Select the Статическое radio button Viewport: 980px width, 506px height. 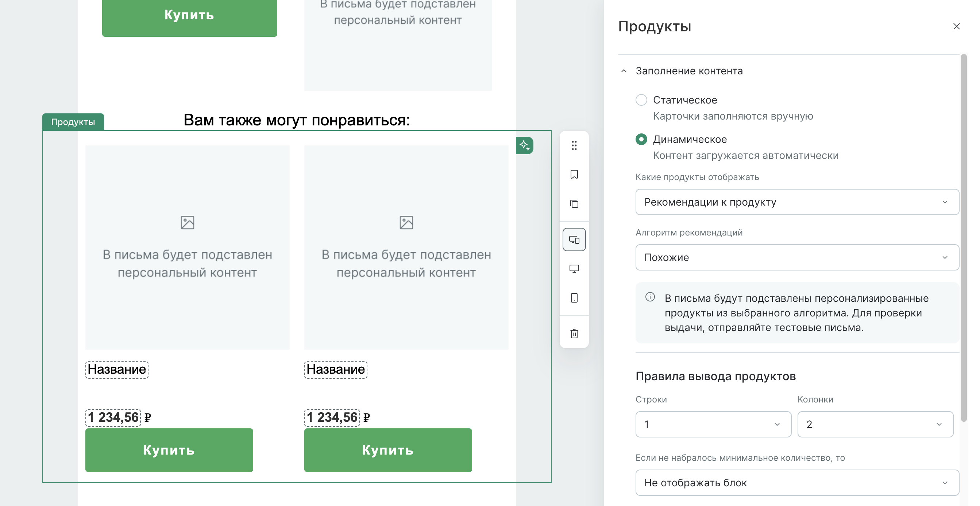coord(641,100)
